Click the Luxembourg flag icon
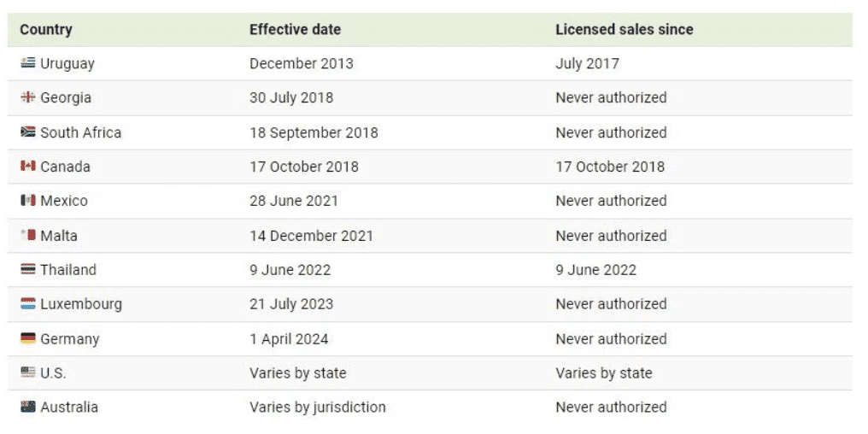Viewport: 868px width, 434px height. point(27,304)
